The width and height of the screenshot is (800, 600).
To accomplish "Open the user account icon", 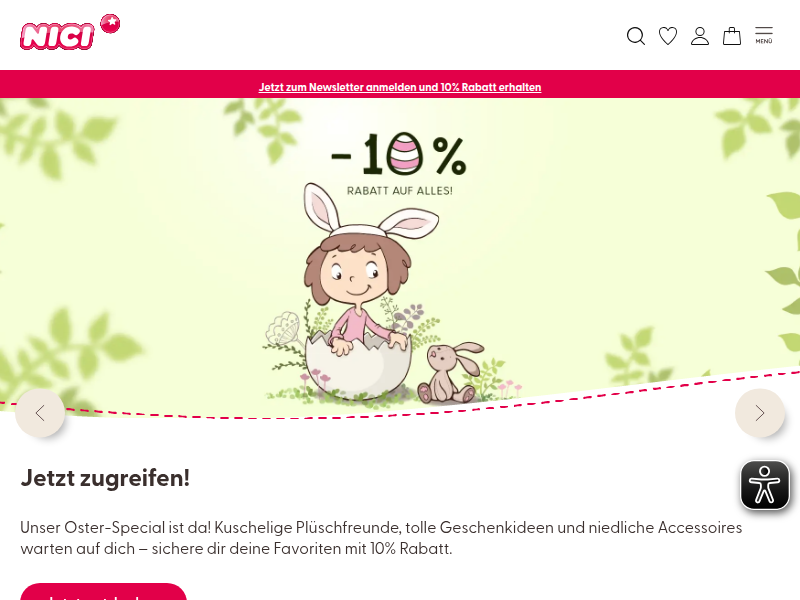I will tap(700, 36).
